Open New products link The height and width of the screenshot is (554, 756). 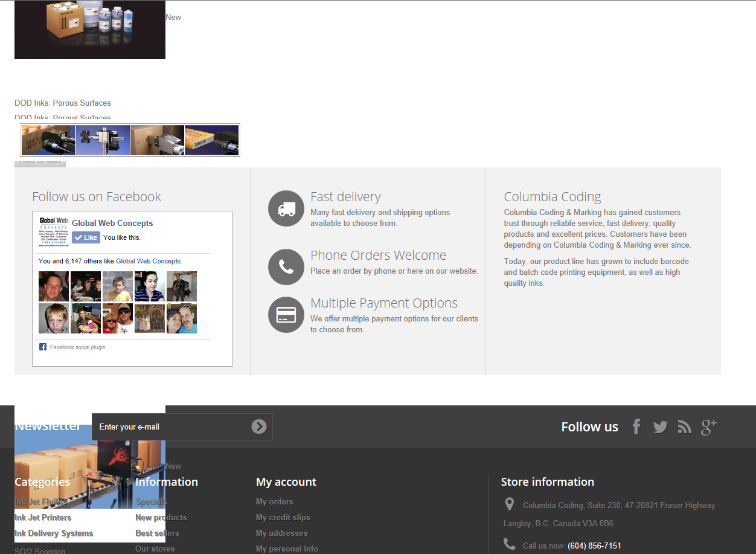pos(161,517)
